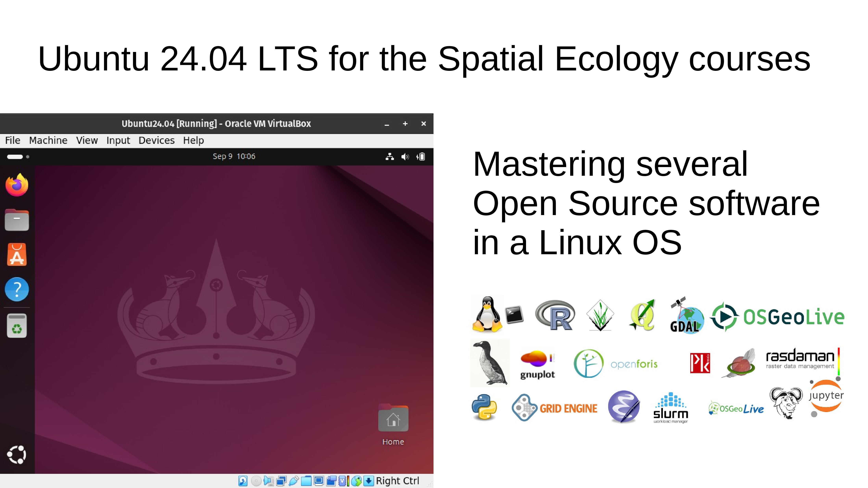Click the terminal logo beside Tux
Viewport: 868px width, 488px height.
tap(514, 315)
